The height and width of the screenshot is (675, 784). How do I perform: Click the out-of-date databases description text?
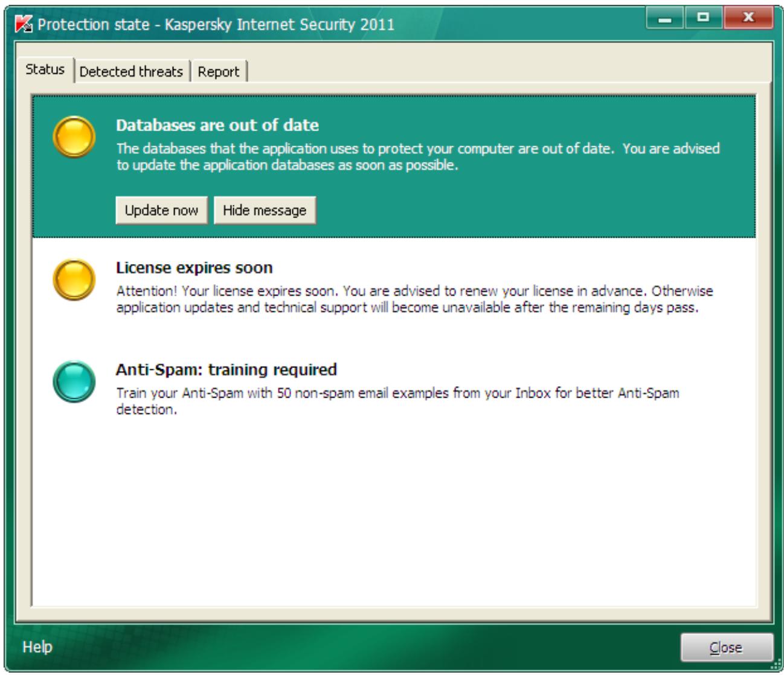tap(418, 157)
